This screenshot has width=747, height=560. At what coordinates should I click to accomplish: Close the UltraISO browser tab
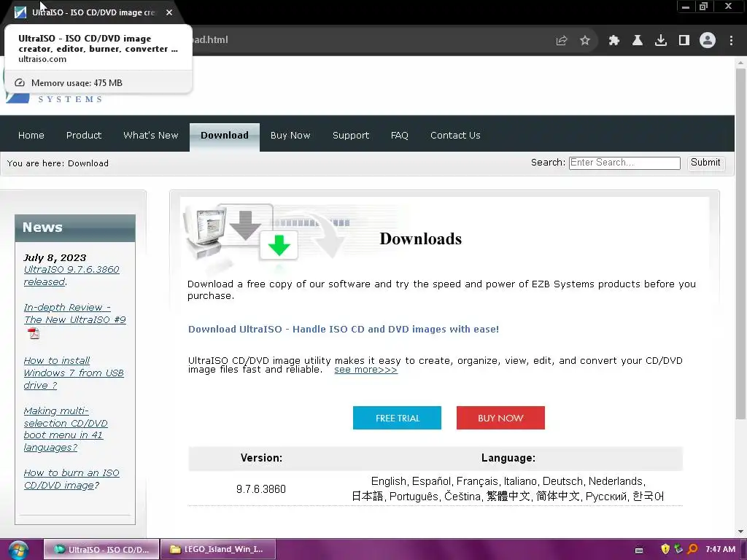(x=169, y=12)
